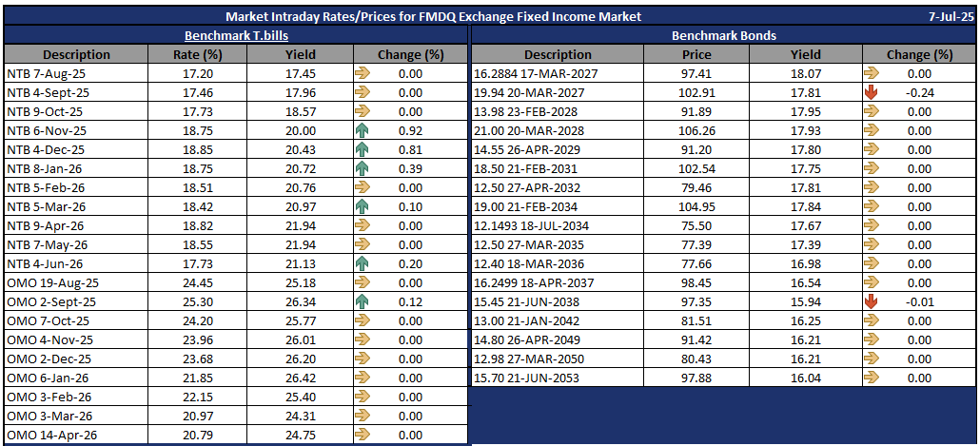The image size is (980, 446).
Task: Select the Benchmark Bonds section heading
Action: coord(724,35)
